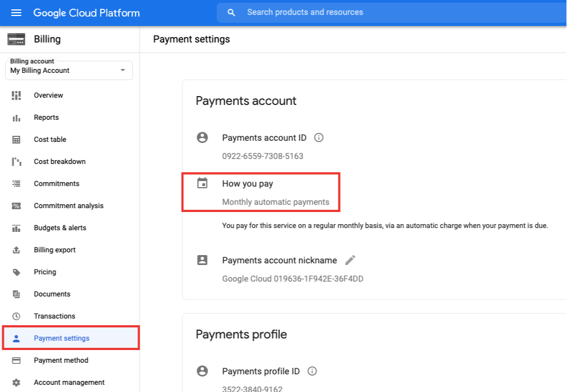Select nickname Google Cloud 019636-1F942E-36F4DD

click(x=293, y=279)
